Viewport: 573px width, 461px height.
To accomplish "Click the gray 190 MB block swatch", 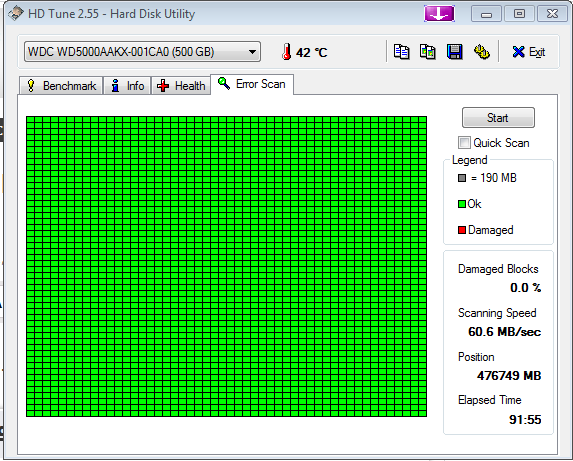I will tap(462, 178).
